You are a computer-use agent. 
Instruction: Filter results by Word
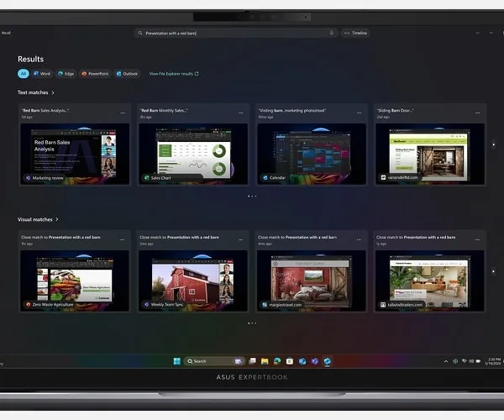tap(42, 74)
